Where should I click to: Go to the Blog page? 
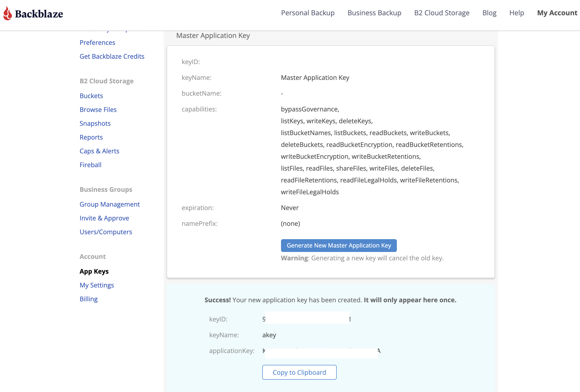coord(489,13)
